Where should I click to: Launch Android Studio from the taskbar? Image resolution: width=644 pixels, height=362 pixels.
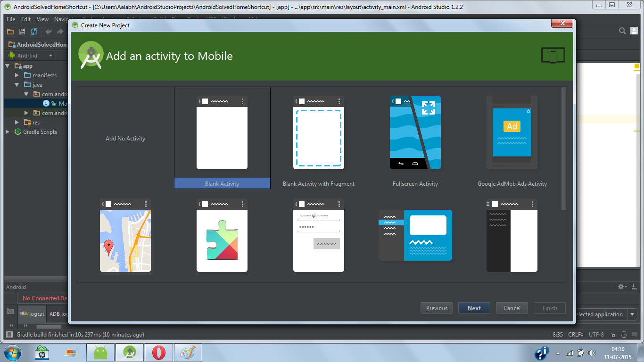click(x=129, y=352)
